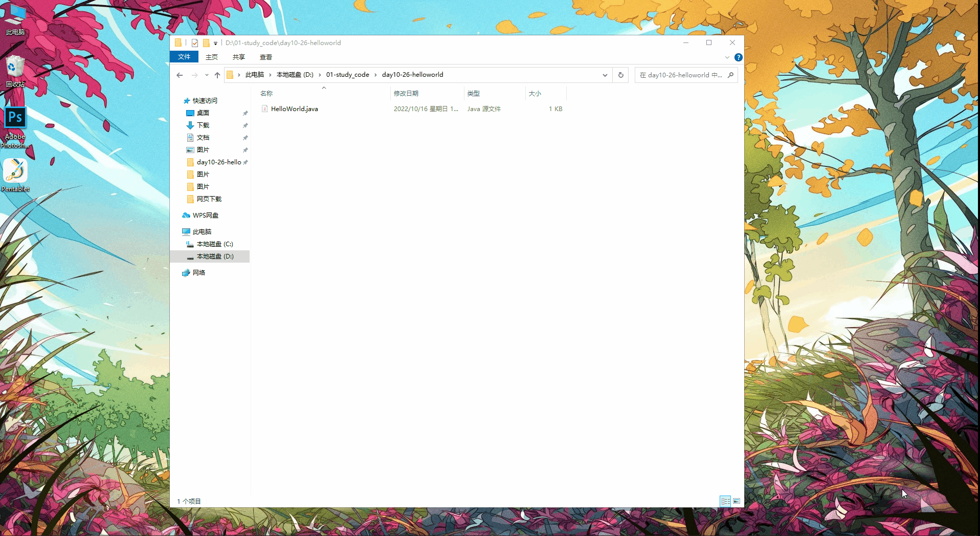980x536 pixels.
Task: Click the Back navigation arrow
Action: point(180,75)
